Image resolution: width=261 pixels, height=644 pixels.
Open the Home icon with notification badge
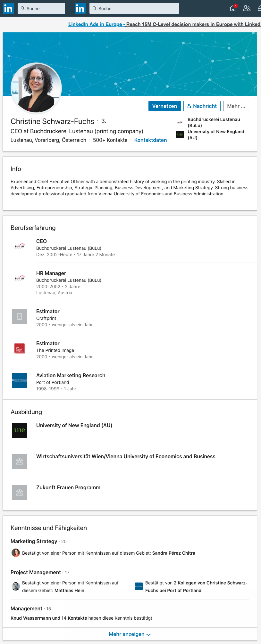click(233, 8)
